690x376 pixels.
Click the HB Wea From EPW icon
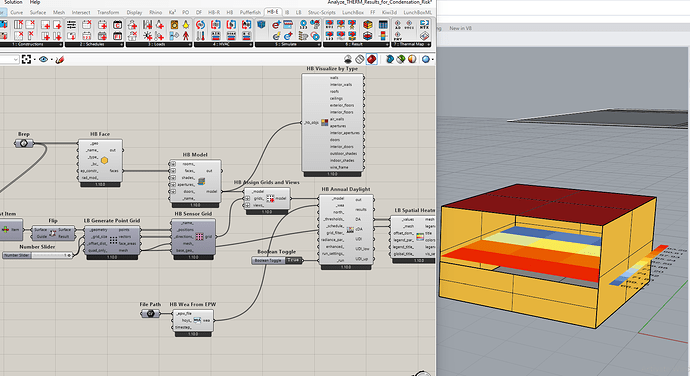(x=197, y=320)
